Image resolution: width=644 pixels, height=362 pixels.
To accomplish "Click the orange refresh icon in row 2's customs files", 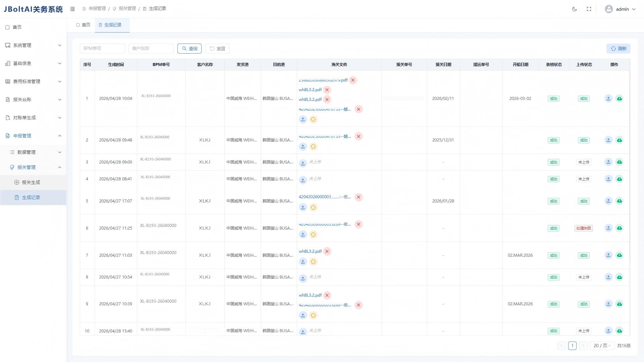I will coord(313,146).
